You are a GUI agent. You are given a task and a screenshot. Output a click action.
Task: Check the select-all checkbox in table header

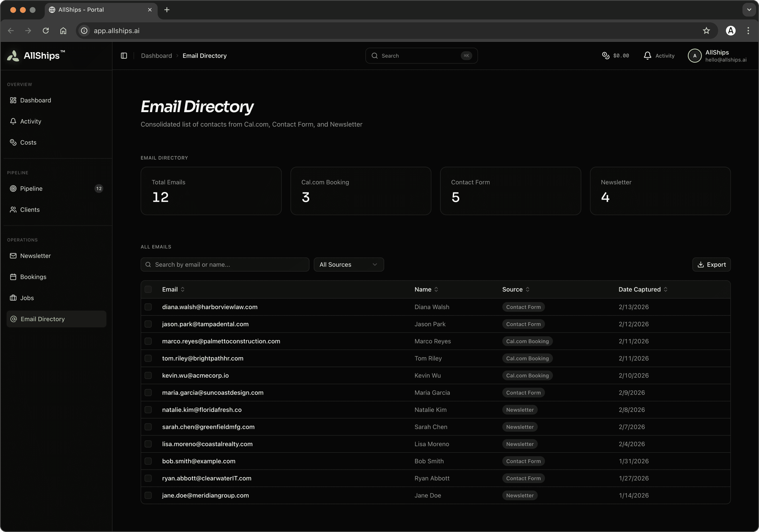[148, 289]
